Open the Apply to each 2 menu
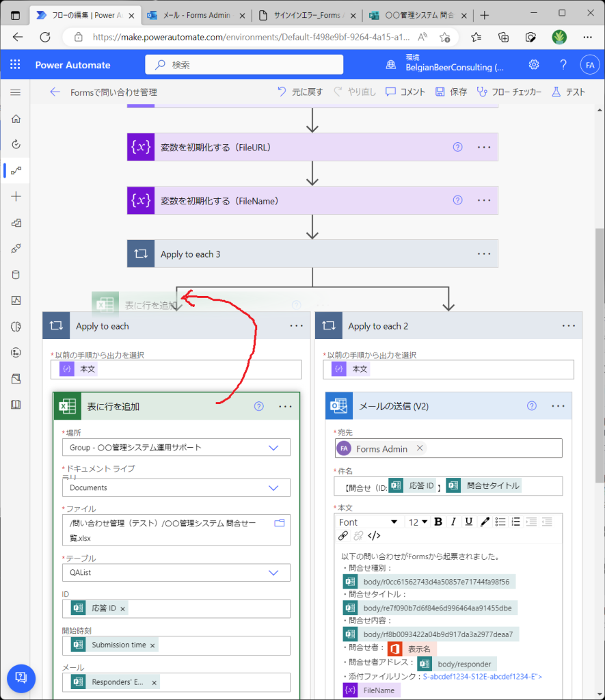This screenshot has height=700, width=605. coord(569,326)
